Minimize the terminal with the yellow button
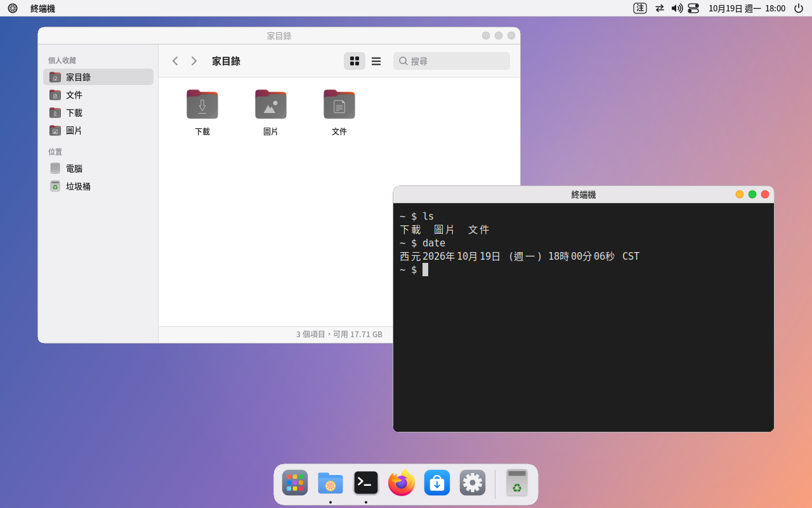 click(740, 194)
